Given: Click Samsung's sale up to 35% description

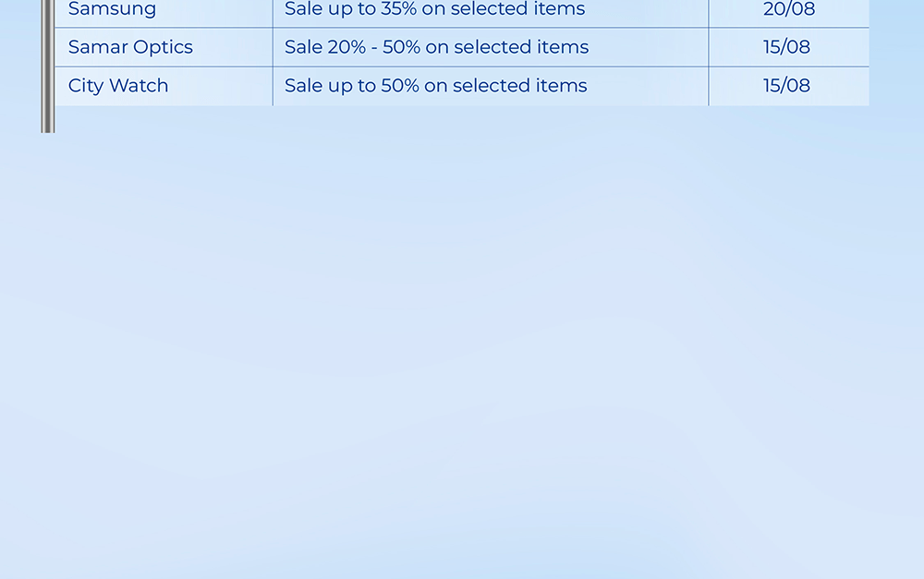Looking at the screenshot, I should tap(434, 10).
